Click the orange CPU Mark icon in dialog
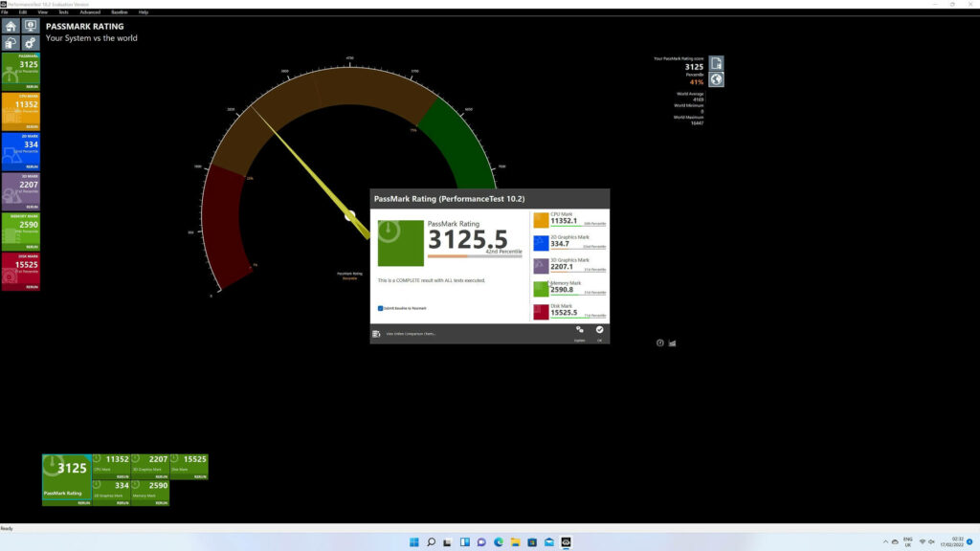 [542, 220]
